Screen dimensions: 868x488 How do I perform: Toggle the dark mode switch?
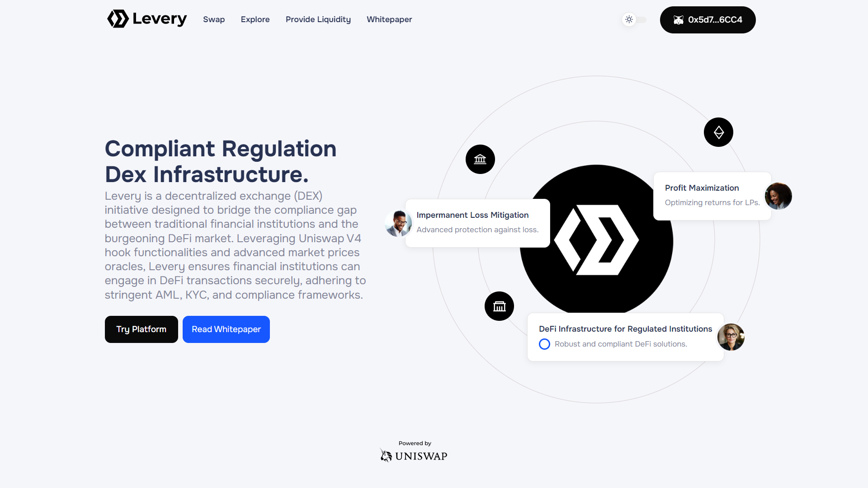pyautogui.click(x=634, y=19)
